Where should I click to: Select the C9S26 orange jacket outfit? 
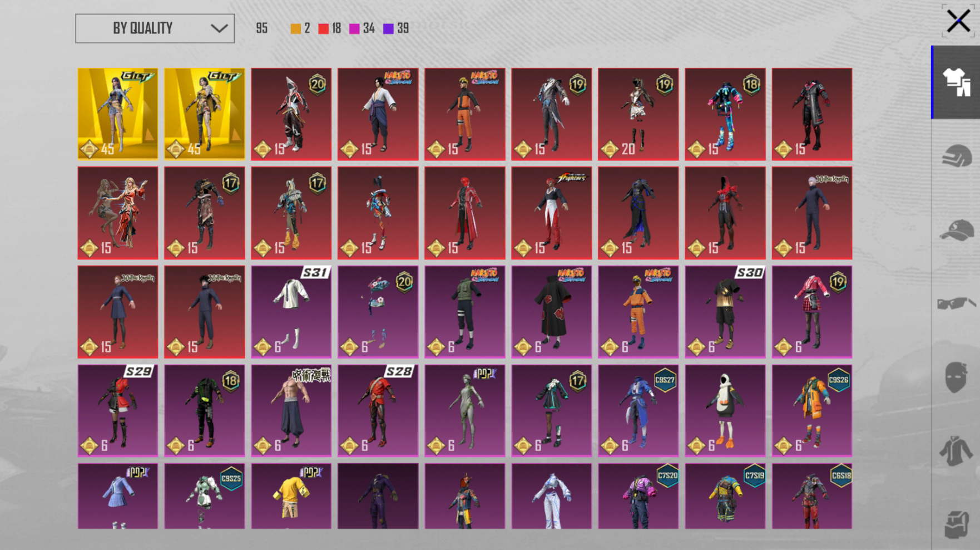coord(812,411)
